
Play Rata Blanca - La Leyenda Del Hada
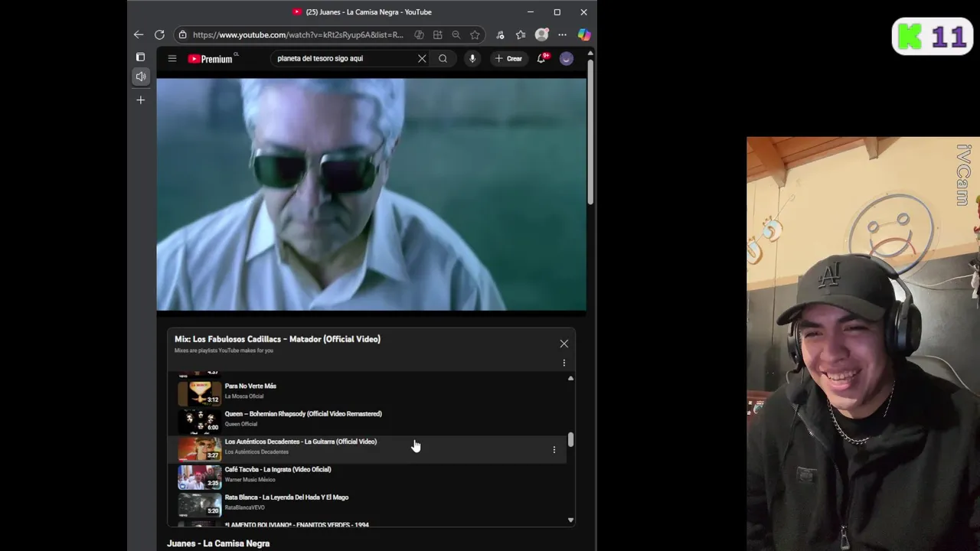286,497
